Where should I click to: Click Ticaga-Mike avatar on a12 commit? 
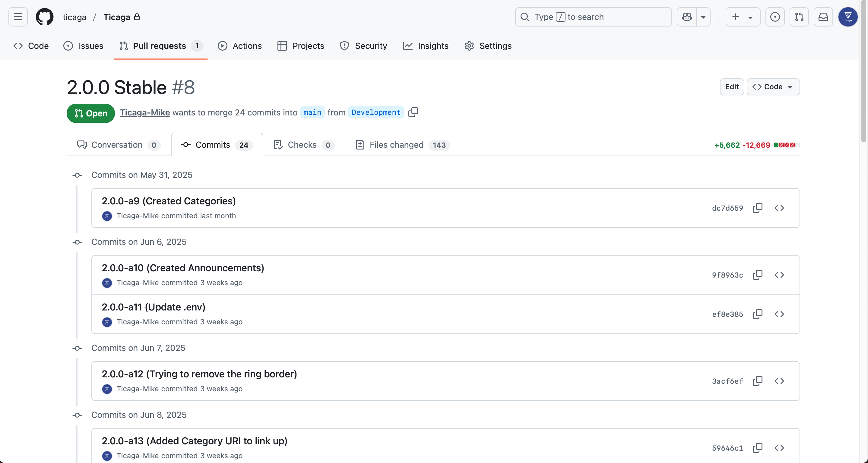pos(107,389)
